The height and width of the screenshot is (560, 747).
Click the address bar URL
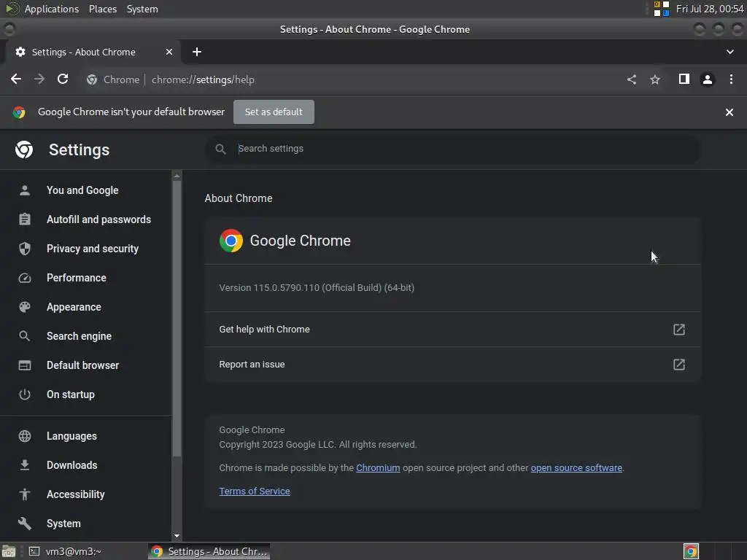pyautogui.click(x=203, y=79)
